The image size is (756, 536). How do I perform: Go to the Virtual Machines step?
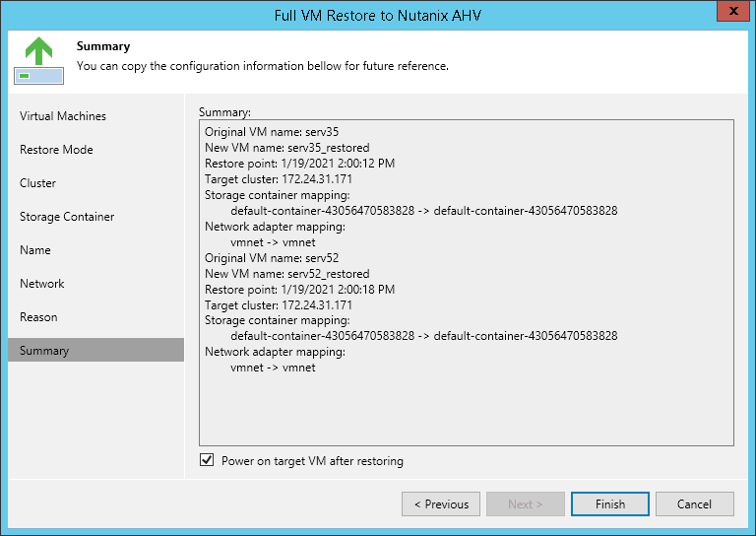(63, 116)
